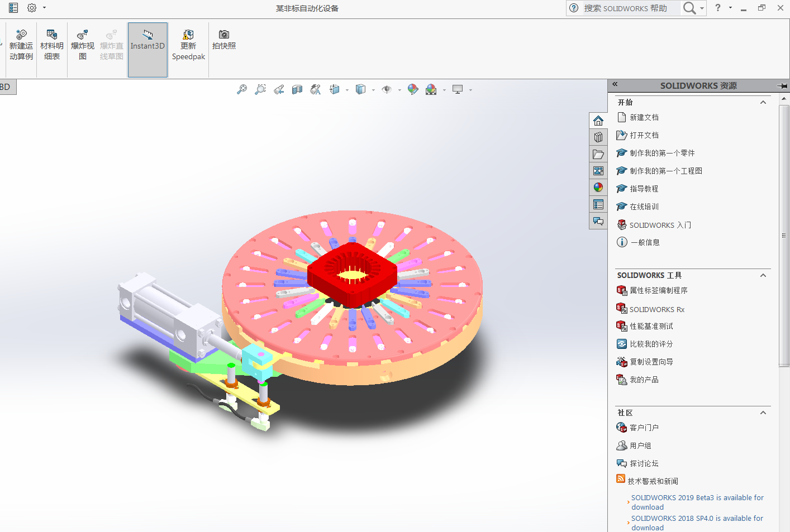This screenshot has width=790, height=532.
Task: Click 新建文档 to create new document
Action: click(x=637, y=117)
